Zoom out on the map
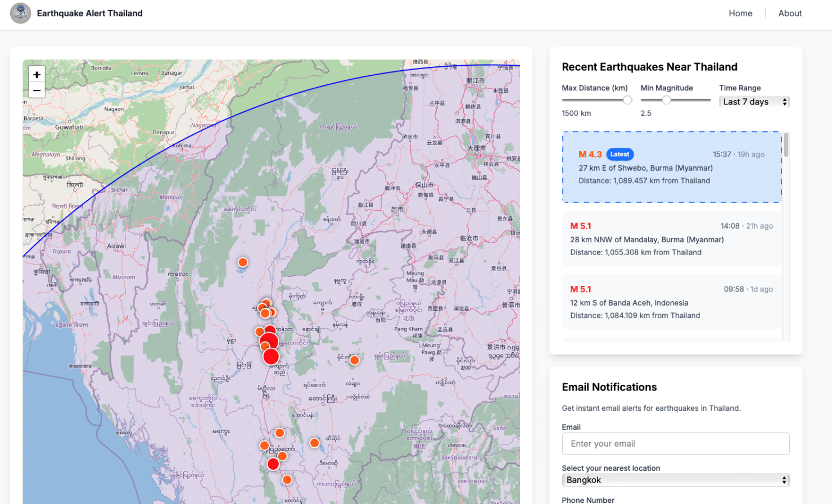The height and width of the screenshot is (504, 832). tap(36, 90)
